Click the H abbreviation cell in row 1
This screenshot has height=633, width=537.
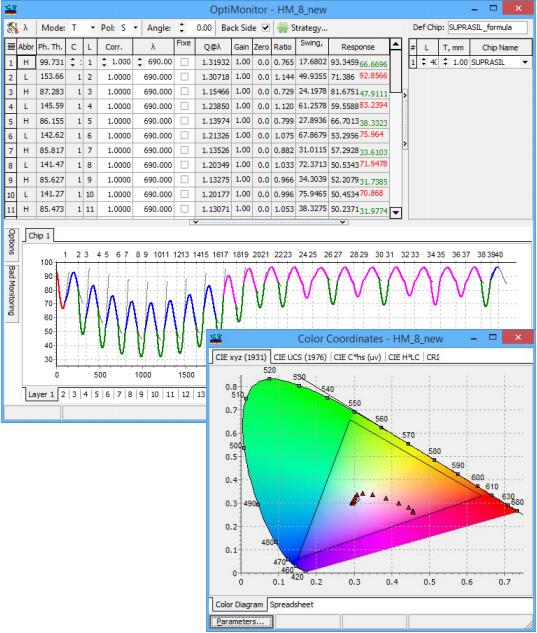click(x=26, y=62)
